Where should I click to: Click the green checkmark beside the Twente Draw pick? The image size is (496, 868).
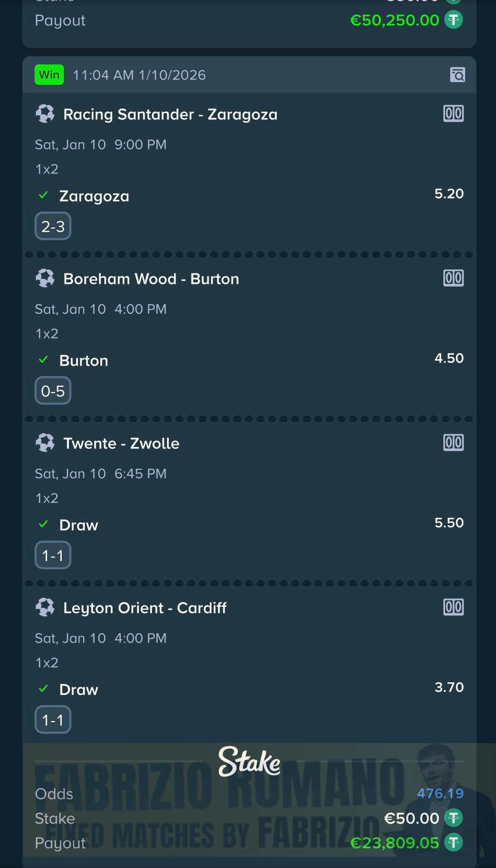pos(44,523)
